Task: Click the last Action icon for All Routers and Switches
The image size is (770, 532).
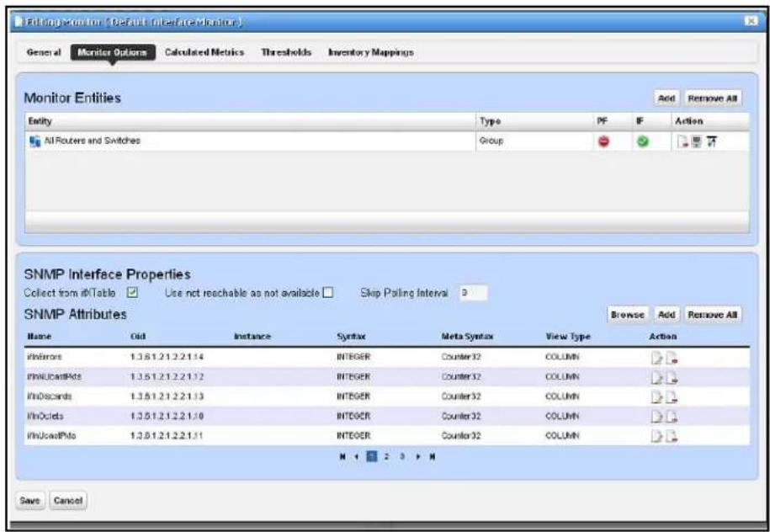Action: 711,141
